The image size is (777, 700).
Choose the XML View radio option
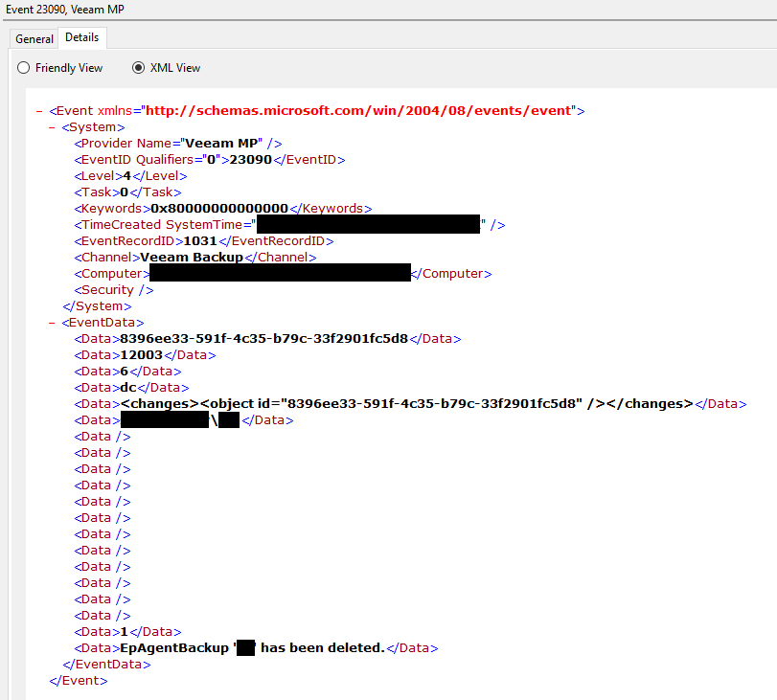pos(139,68)
